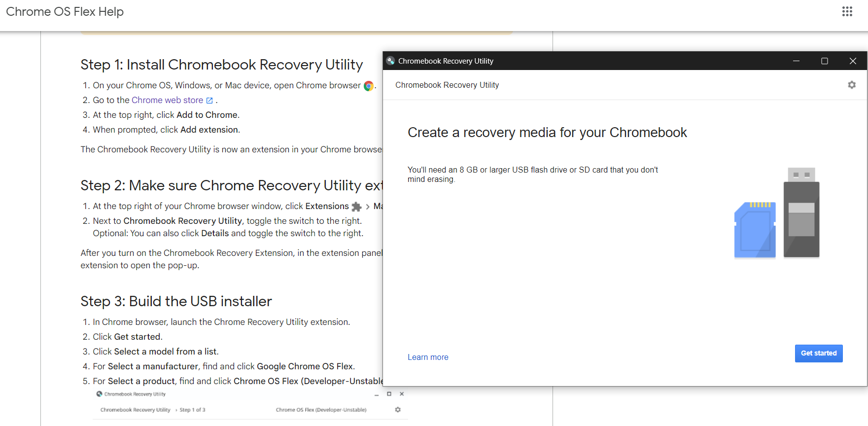868x426 pixels.
Task: Click the settings gear in embedded tutorial screenshot
Action: [x=398, y=410]
